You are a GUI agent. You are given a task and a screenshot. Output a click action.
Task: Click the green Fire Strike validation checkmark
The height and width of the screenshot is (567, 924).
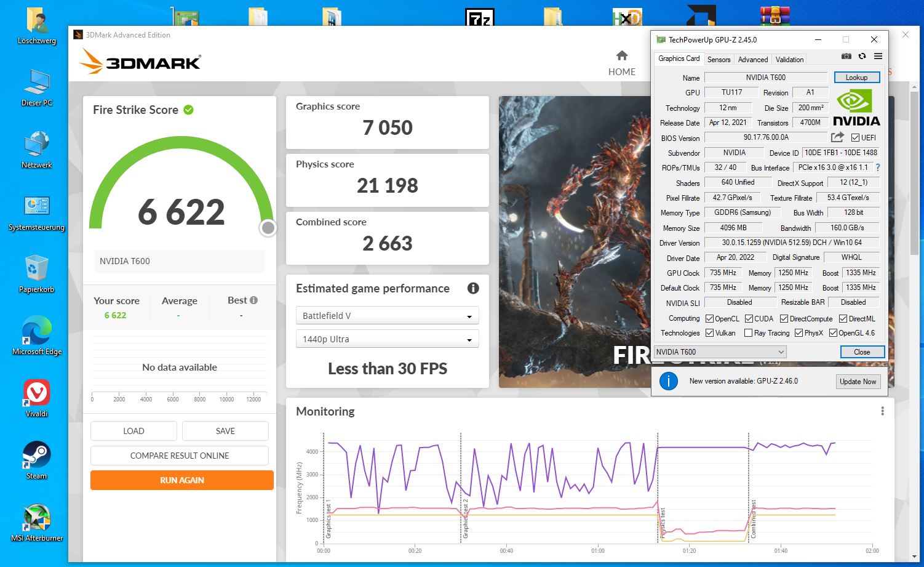point(188,110)
